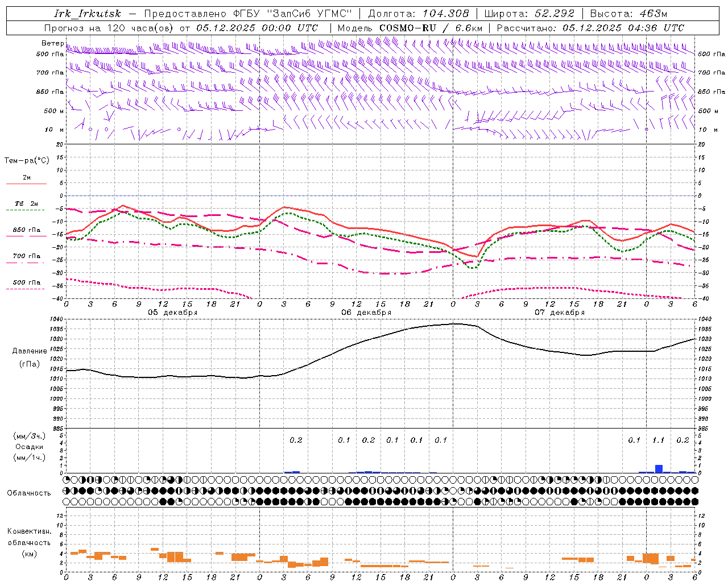Click the tallest blue precipitation bar
Image resolution: width=728 pixels, height=582 pixels.
[x=659, y=469]
